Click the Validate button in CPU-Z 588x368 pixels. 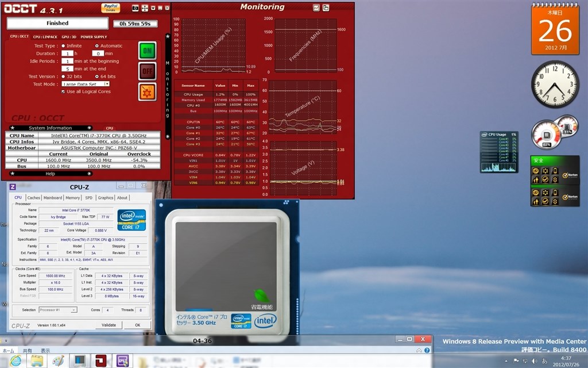(109, 325)
